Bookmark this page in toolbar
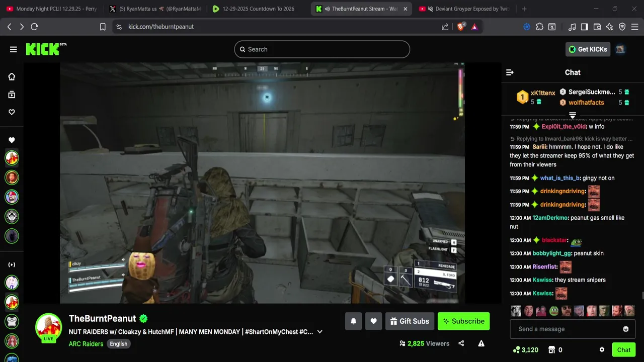This screenshot has width=644, height=362. click(103, 27)
